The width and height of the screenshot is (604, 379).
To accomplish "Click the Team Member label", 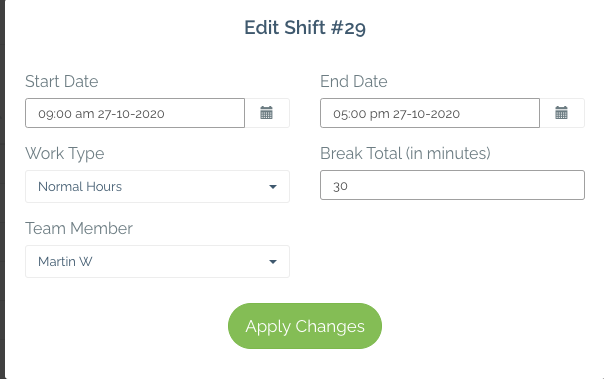I will pos(79,228).
